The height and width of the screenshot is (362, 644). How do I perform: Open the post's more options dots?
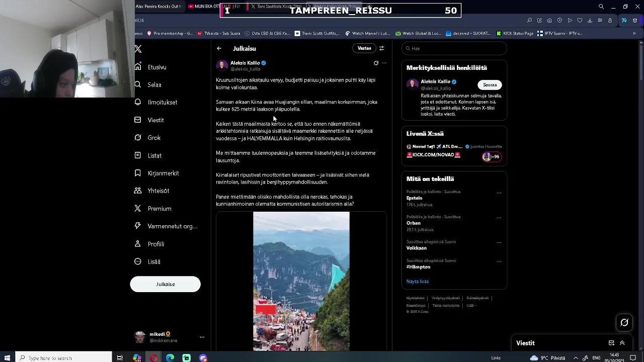click(x=384, y=63)
